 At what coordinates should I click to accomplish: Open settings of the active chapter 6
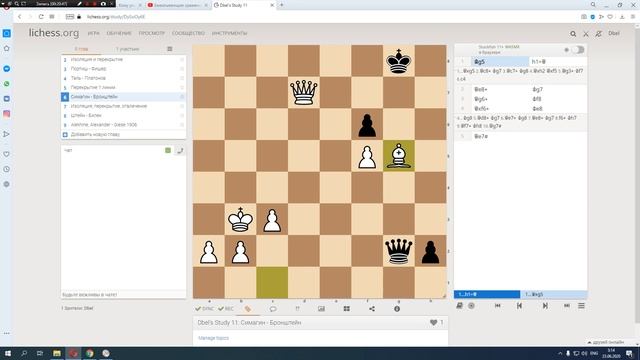[182, 97]
